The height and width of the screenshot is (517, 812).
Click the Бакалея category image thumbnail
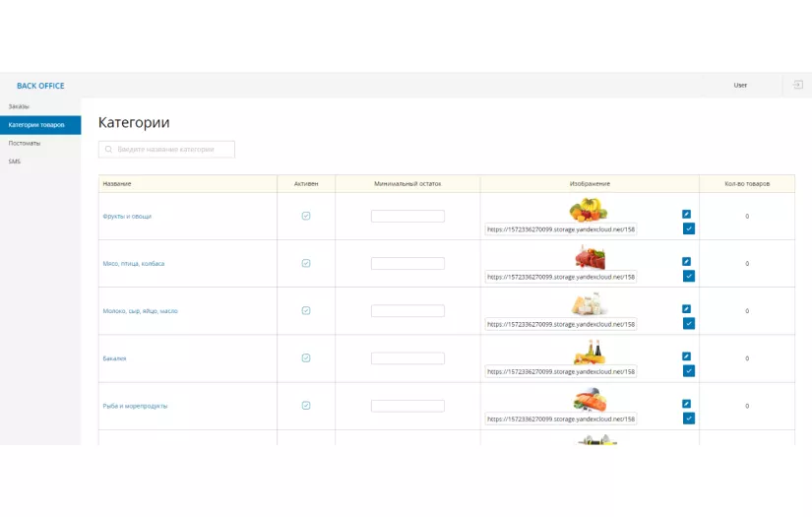(590, 352)
